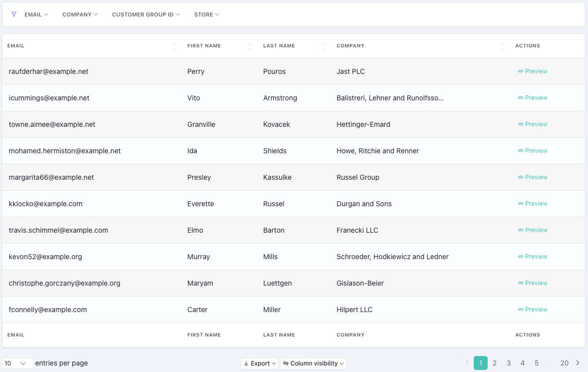Sort by Company column arrows
The height and width of the screenshot is (372, 588).
click(503, 46)
